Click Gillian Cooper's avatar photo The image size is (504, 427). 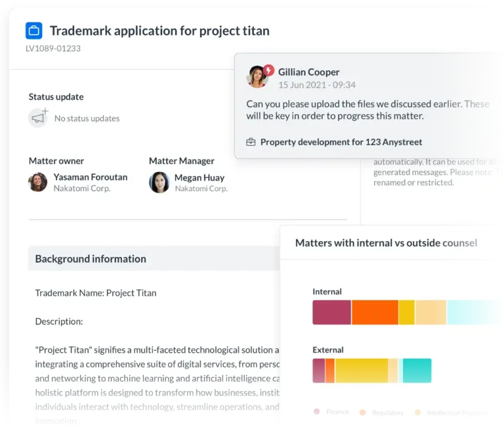click(x=257, y=77)
